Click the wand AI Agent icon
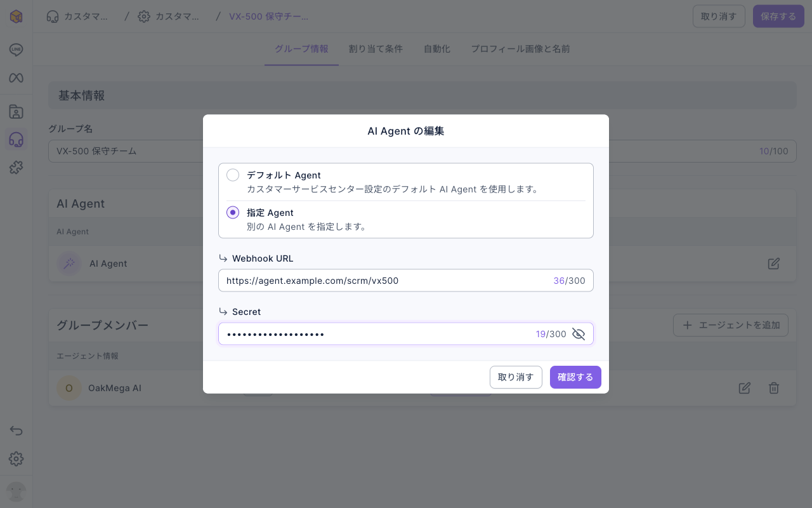The height and width of the screenshot is (508, 812). click(69, 264)
